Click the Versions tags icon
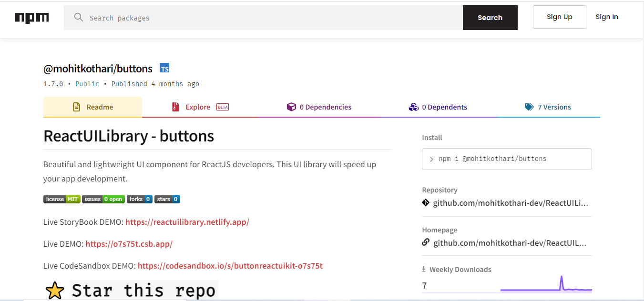Screen dimensions: 644x301 [x=529, y=107]
